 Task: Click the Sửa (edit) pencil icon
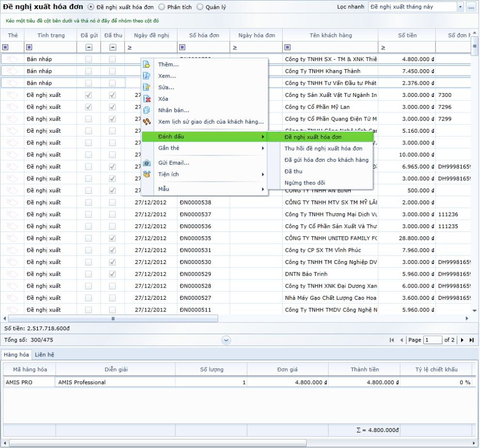[x=147, y=87]
